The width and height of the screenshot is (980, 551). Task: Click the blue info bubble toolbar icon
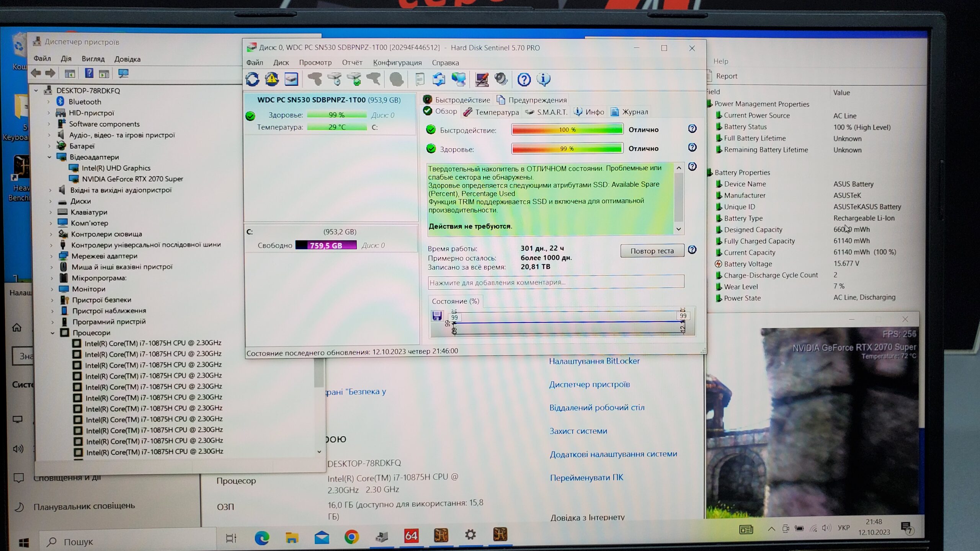(543, 79)
